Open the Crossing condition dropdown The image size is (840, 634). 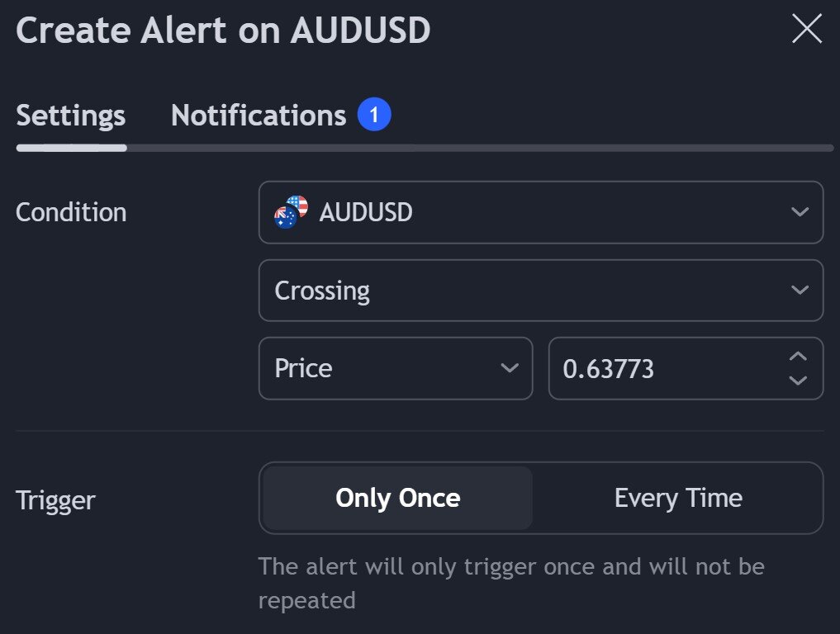(x=541, y=290)
